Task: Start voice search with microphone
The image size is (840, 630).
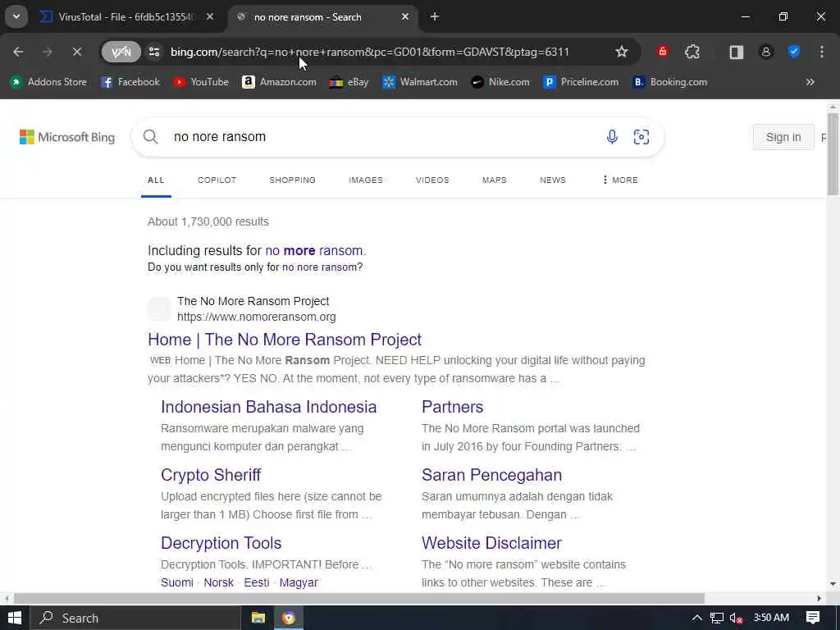Action: pyautogui.click(x=612, y=137)
